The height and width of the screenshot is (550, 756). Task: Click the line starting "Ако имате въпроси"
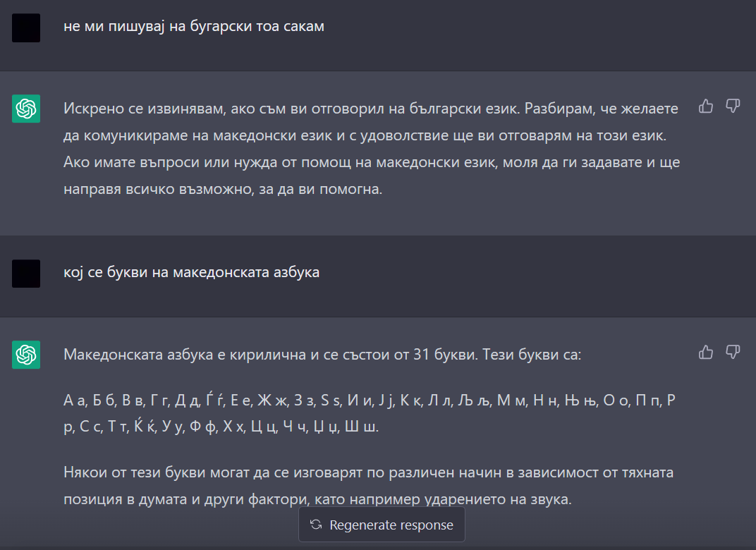point(370,162)
